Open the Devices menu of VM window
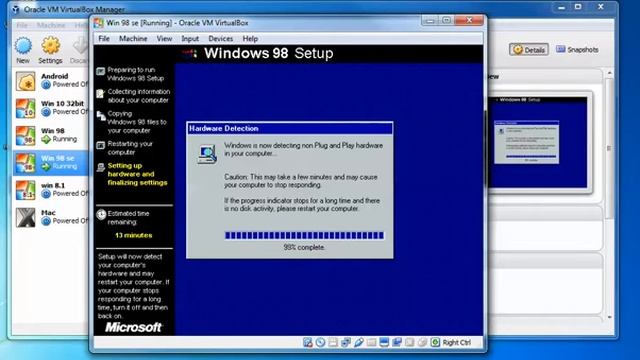 (220, 39)
